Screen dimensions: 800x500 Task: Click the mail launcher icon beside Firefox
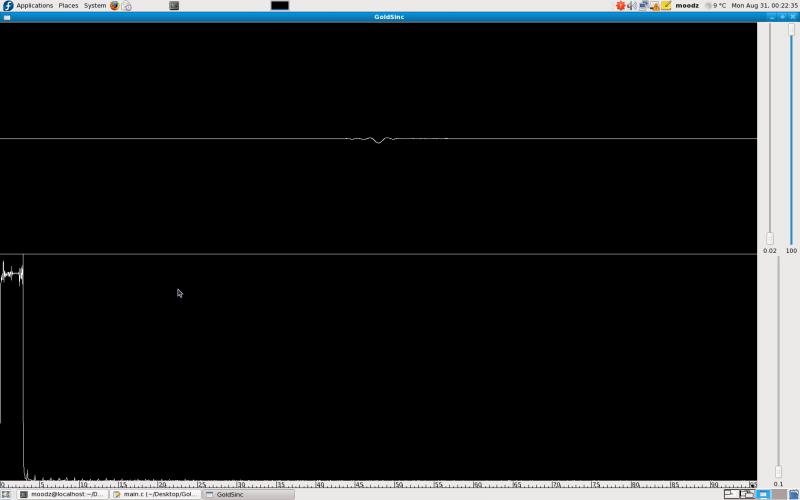coord(127,6)
